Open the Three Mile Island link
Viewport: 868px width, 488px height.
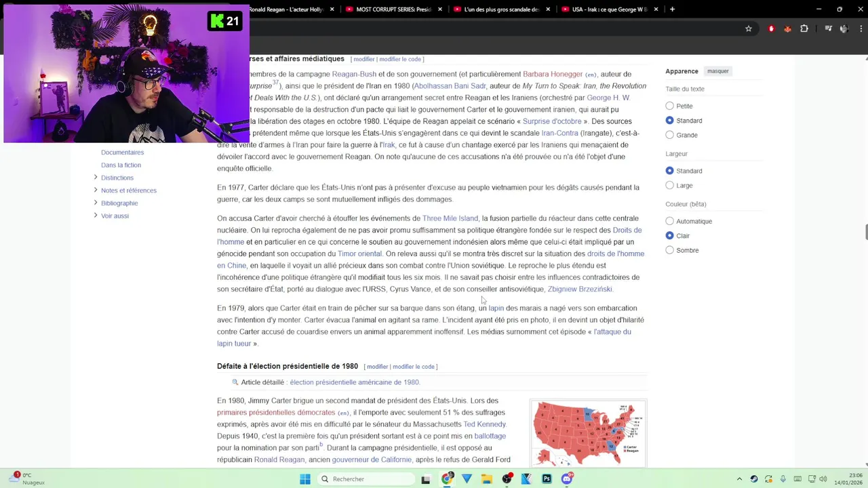(x=450, y=218)
